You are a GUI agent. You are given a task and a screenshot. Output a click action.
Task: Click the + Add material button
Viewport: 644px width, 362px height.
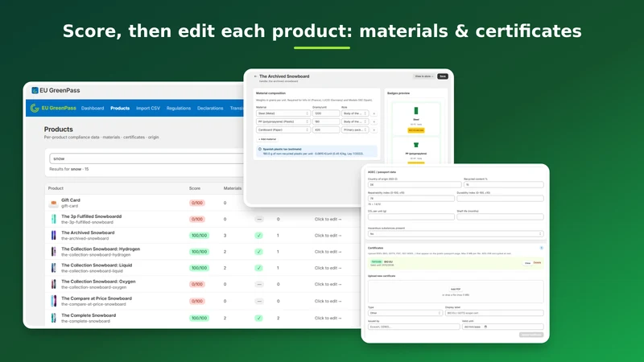click(267, 139)
